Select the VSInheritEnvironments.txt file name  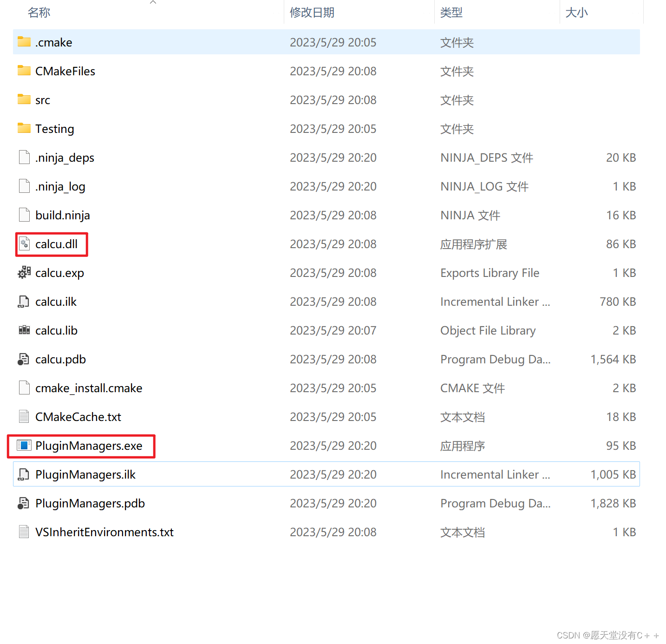(x=104, y=532)
